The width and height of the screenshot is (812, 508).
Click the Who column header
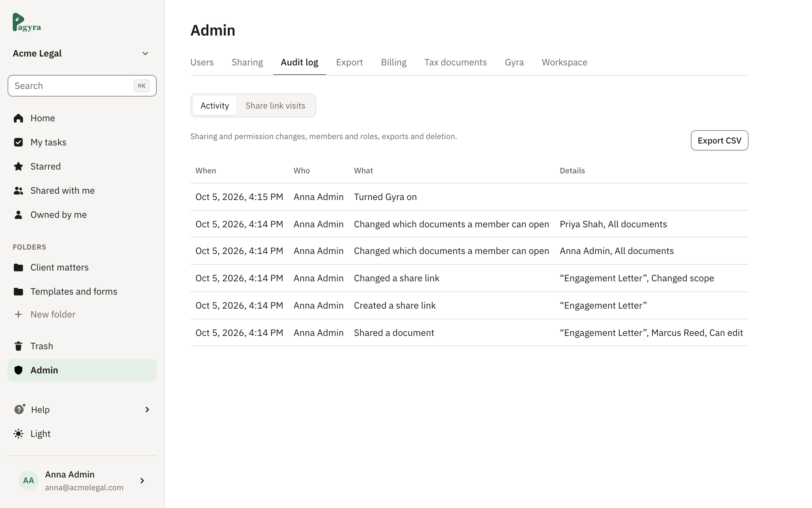coord(302,171)
